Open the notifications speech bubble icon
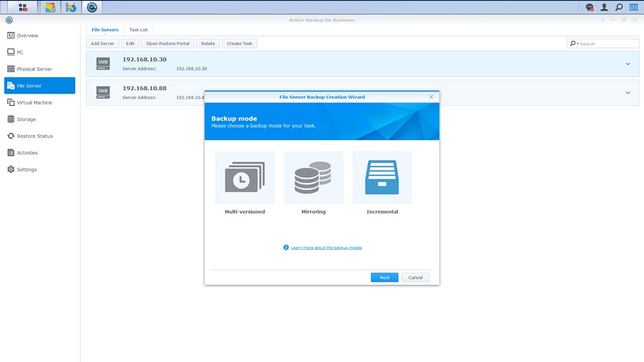644x362 pixels. [590, 7]
